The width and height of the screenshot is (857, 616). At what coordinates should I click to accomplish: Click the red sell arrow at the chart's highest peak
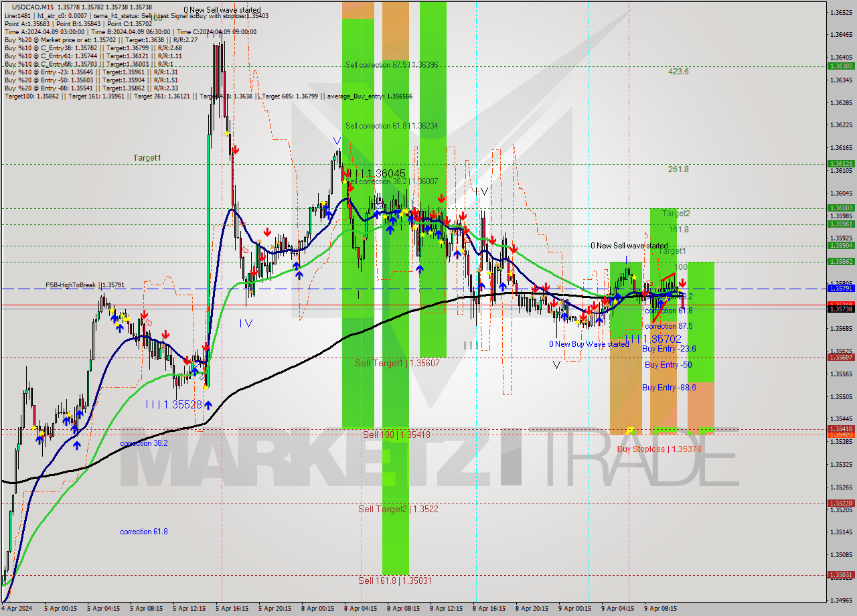click(x=234, y=150)
